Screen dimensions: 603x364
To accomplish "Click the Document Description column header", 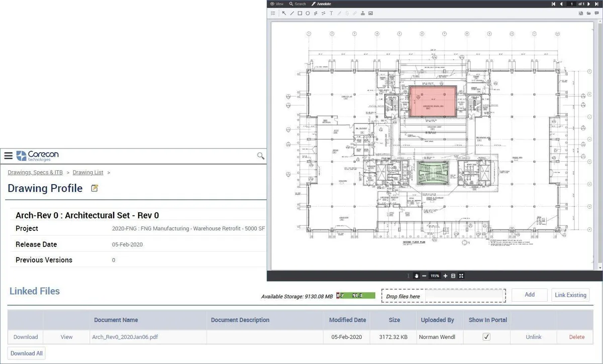I will click(x=240, y=320).
